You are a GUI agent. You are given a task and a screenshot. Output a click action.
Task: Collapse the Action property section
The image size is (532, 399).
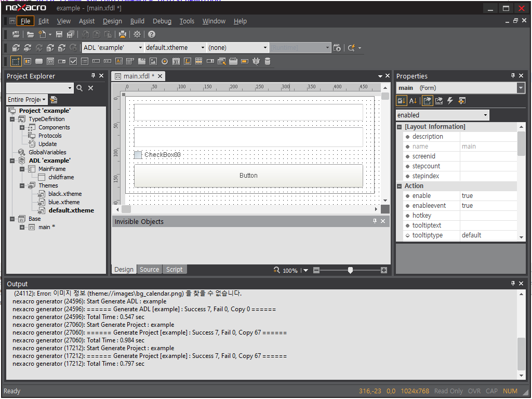tap(400, 187)
